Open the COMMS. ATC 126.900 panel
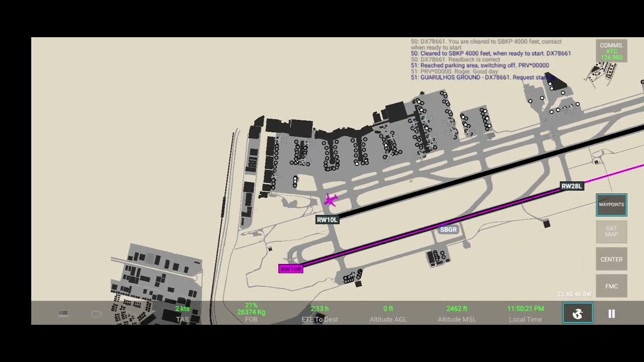This screenshot has height=362, width=644. 611,51
